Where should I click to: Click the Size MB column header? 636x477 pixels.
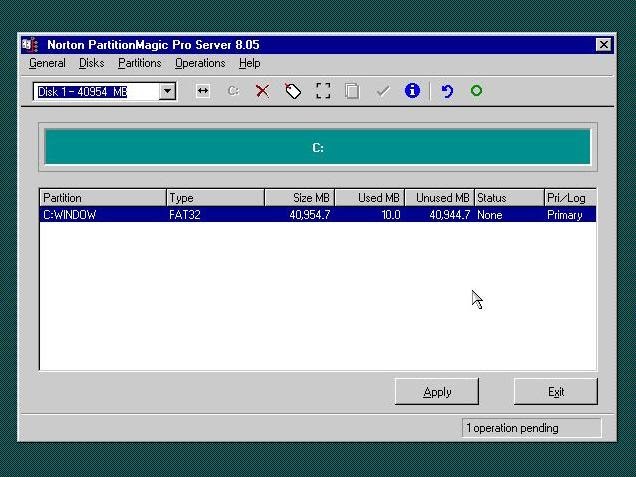point(300,198)
